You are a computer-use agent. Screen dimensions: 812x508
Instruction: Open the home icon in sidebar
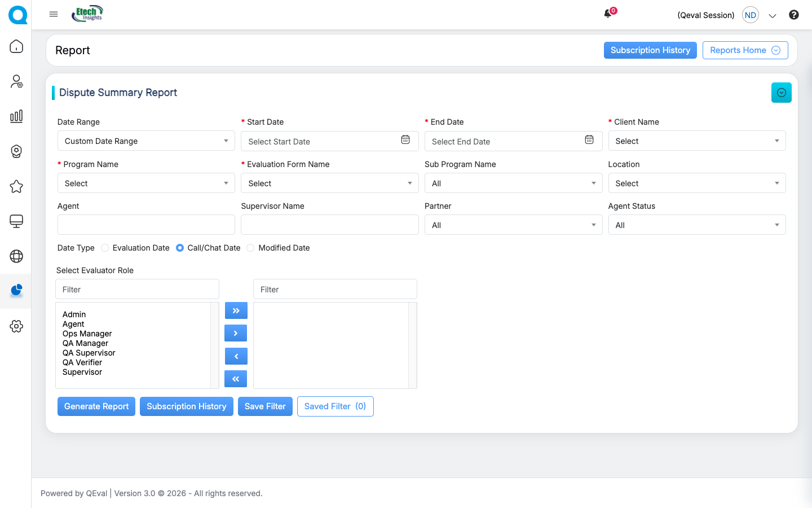(16, 46)
